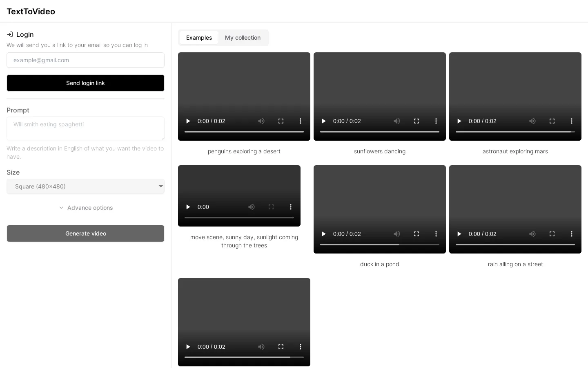The width and height of the screenshot is (588, 368).
Task: Seek in rain alling on a street progress bar
Action: coord(515,245)
